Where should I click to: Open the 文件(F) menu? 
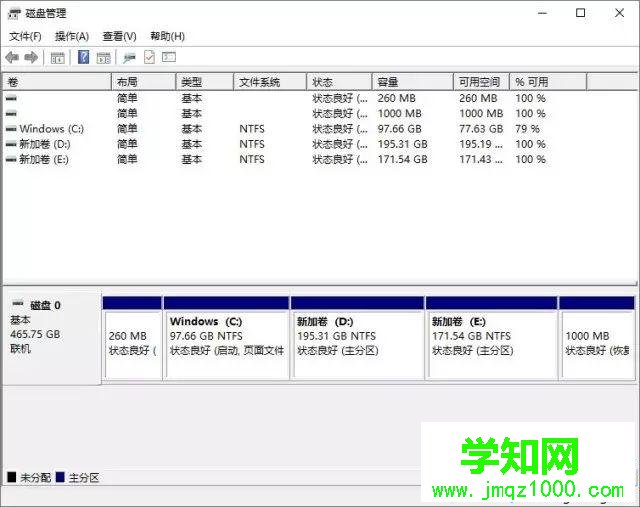(x=25, y=37)
